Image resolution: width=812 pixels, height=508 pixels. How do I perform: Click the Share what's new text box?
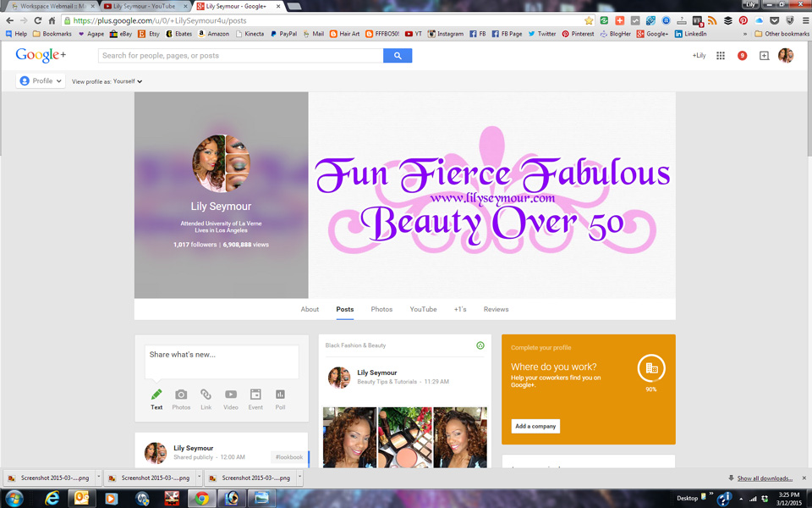click(222, 362)
